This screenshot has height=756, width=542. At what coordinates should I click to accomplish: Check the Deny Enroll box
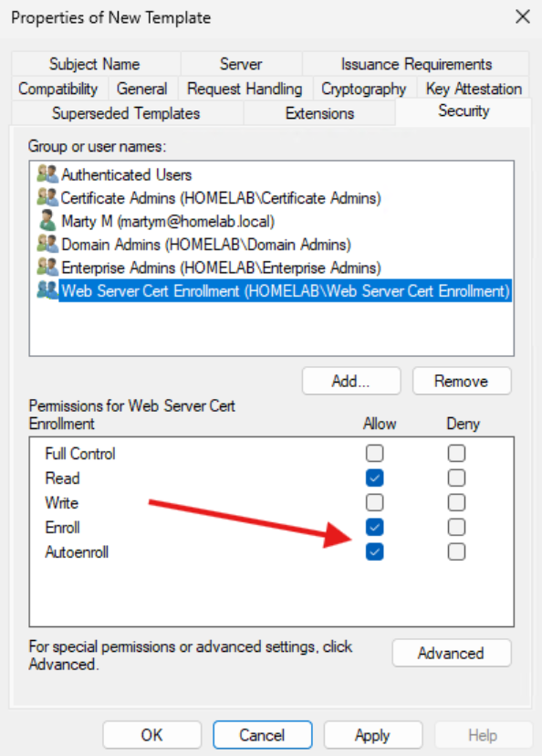pyautogui.click(x=456, y=527)
